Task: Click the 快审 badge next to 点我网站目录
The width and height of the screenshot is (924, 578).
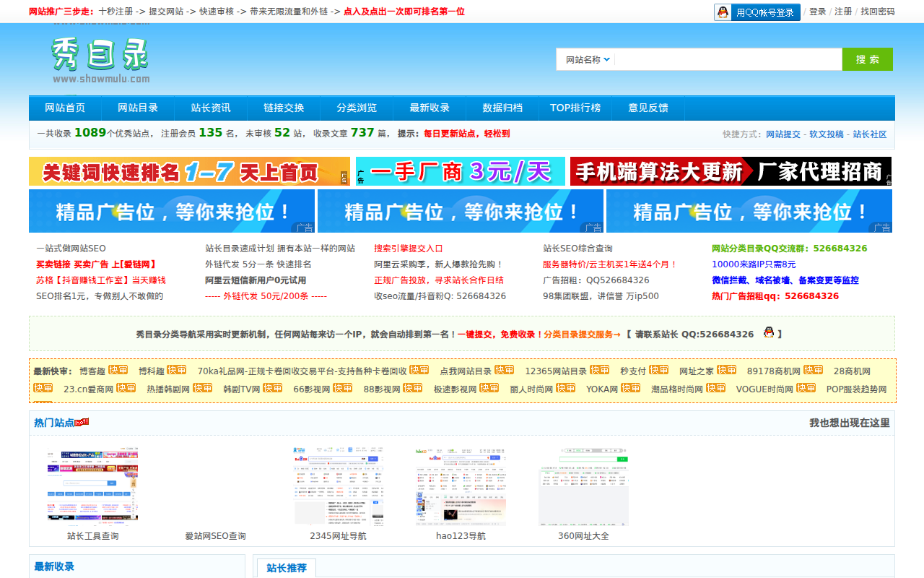Action: click(x=505, y=370)
